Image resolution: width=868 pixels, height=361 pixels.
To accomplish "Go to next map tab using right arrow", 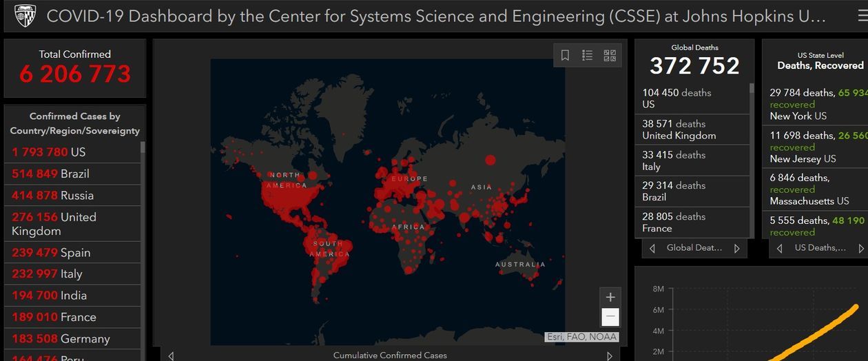I will pyautogui.click(x=609, y=355).
